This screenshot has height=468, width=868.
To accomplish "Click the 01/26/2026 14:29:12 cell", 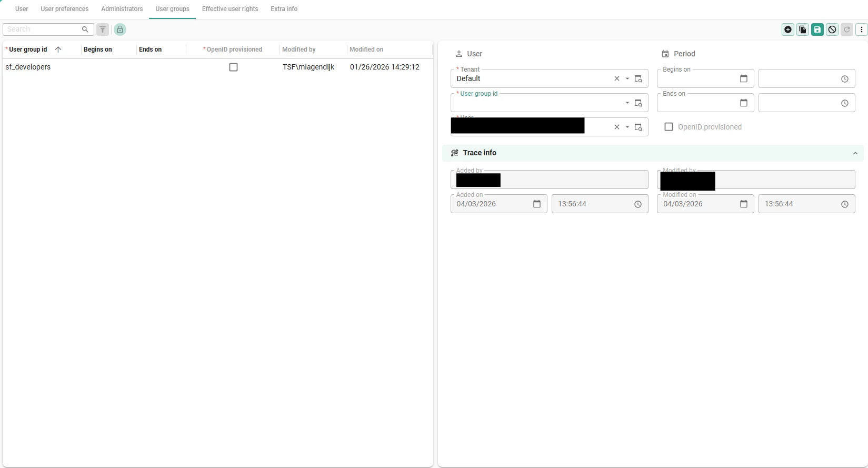I will click(385, 67).
